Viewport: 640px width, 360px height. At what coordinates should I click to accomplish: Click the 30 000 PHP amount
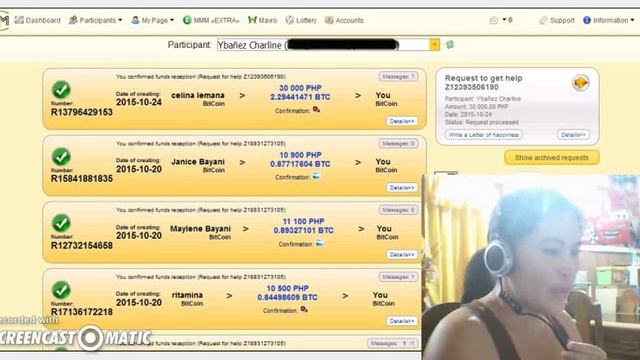[300, 88]
